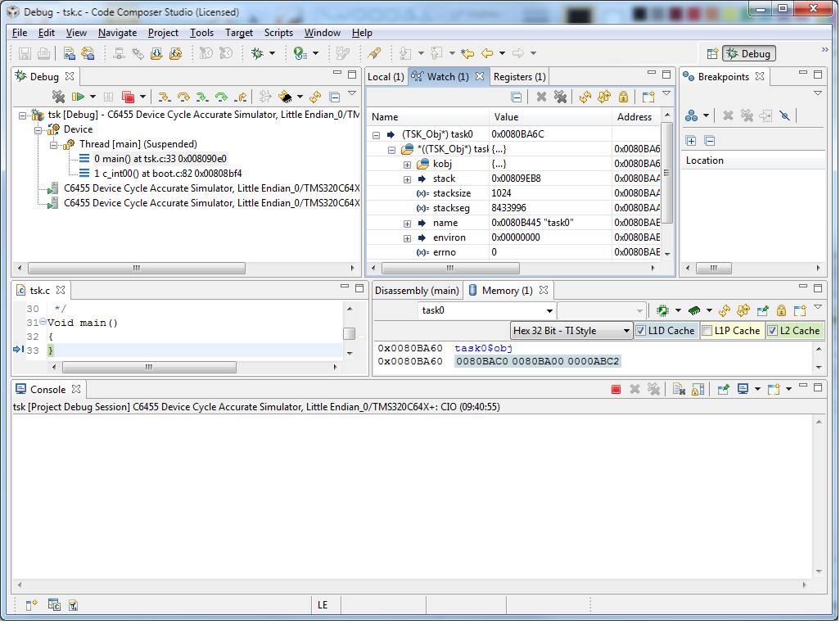Click the Step Return icon in Debug view
The image size is (840, 624).
click(x=242, y=97)
